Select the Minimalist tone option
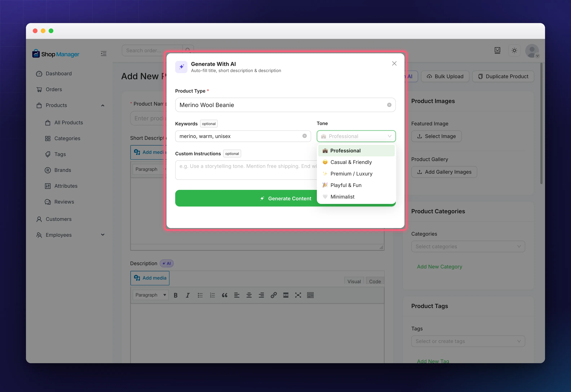 coord(356,197)
